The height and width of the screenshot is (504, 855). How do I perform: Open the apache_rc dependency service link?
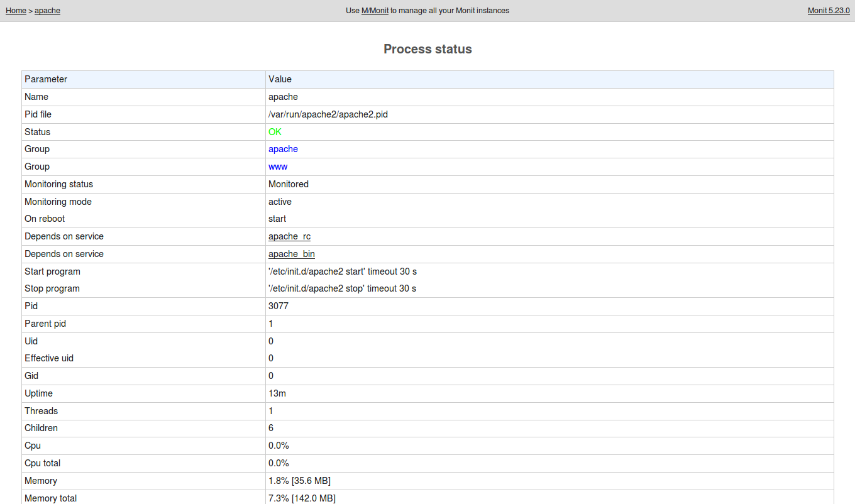[289, 236]
